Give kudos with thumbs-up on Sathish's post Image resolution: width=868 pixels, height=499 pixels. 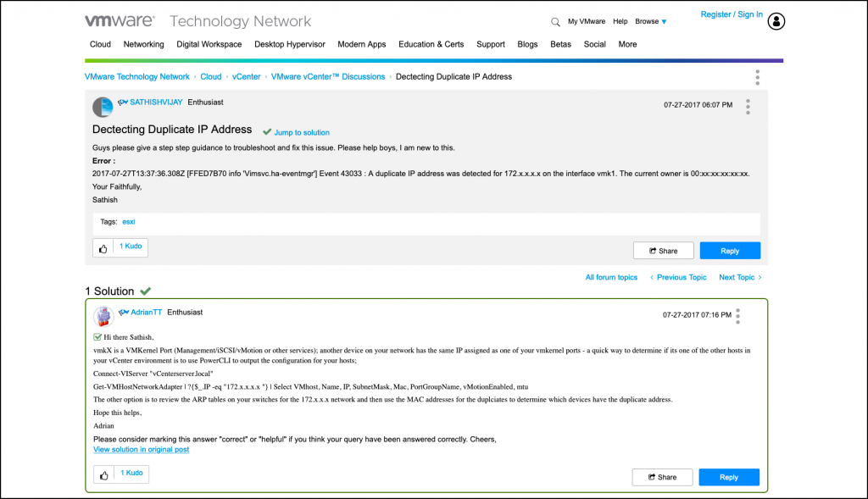point(103,248)
